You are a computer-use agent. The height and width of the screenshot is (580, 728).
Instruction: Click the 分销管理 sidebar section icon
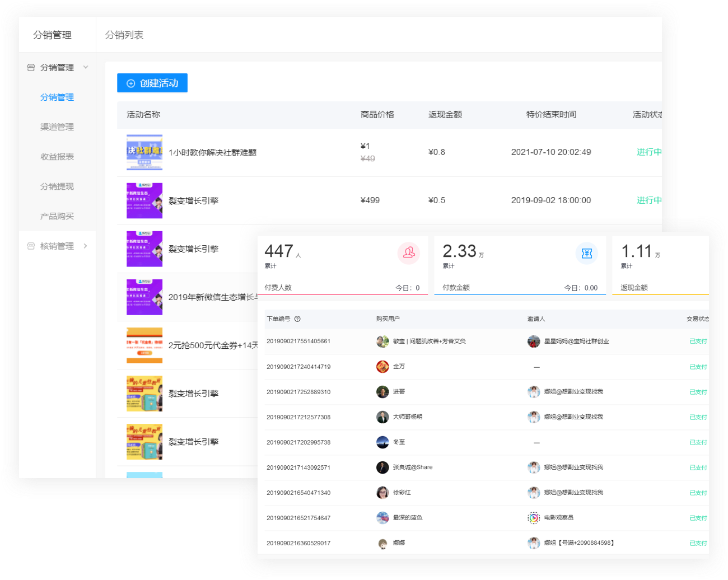31,68
